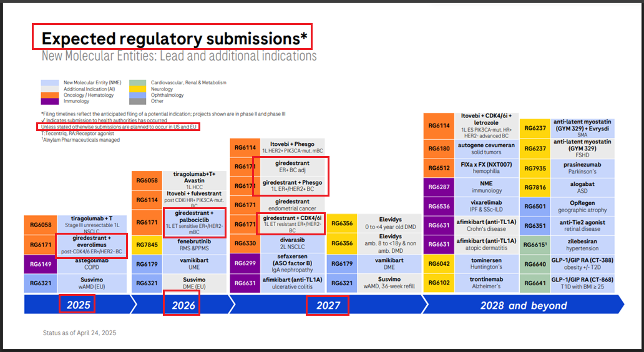The width and height of the screenshot is (644, 352).
Task: Select the "giredestrant + Phesgo" cell
Action: tap(293, 185)
